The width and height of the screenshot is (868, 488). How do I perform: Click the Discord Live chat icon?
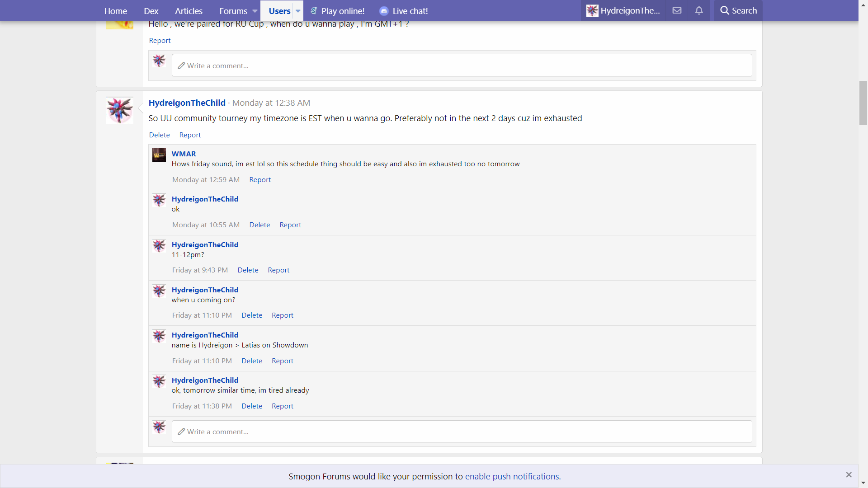click(x=384, y=11)
